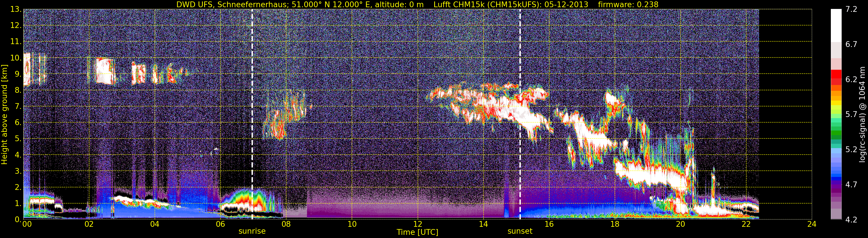This screenshot has width=868, height=238.
Task: Click 'Lufft CHM15k' instrument name in the title
Action: click(x=459, y=4)
